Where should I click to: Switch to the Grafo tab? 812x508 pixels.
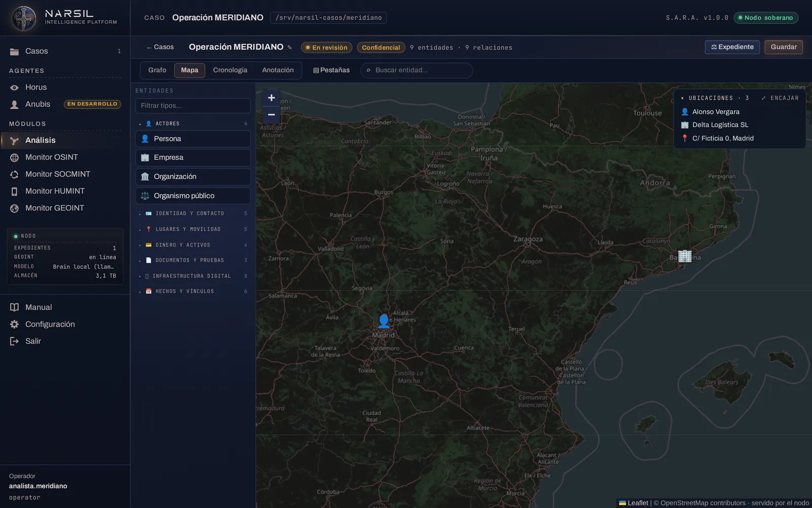coord(157,70)
